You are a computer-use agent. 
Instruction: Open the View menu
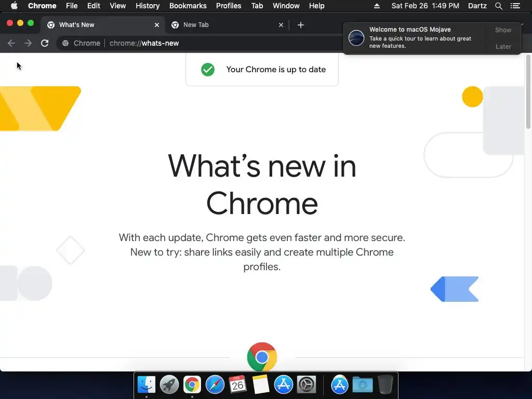point(118,6)
